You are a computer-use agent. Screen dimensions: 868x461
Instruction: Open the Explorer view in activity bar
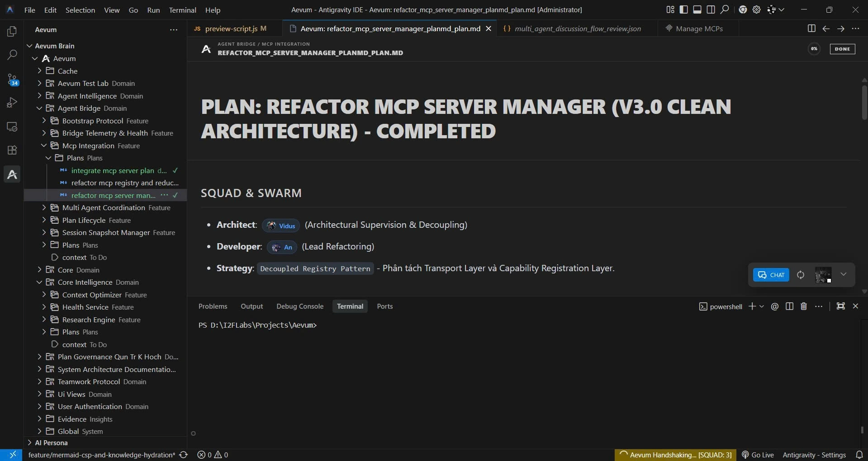[12, 31]
